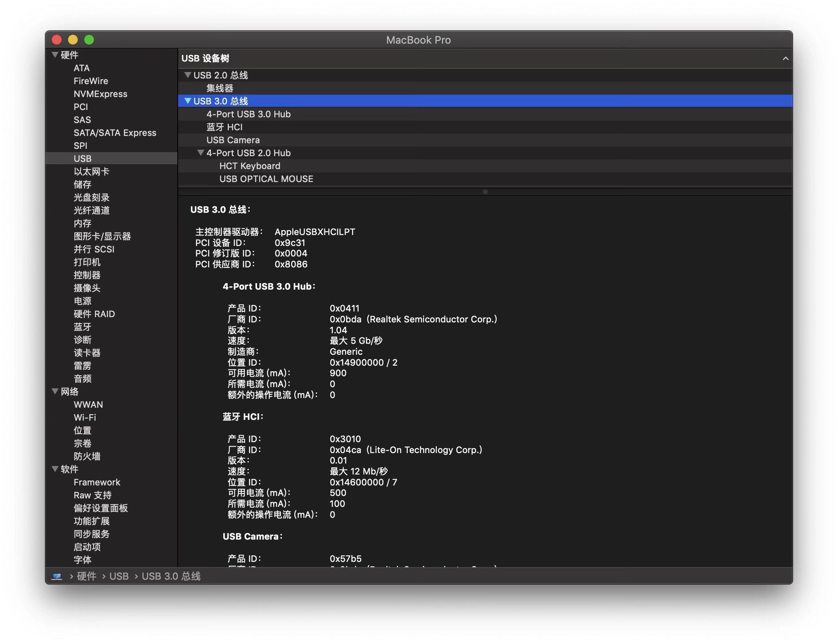The height and width of the screenshot is (644, 838).
Task: Select HCT Keyboard in the device tree
Action: 485,166
